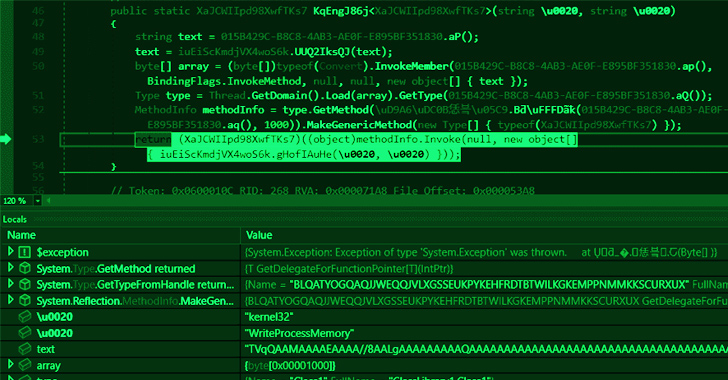Screen dimensions: 728x380
Task: Click the $exception warning icon
Action: pos(25,252)
